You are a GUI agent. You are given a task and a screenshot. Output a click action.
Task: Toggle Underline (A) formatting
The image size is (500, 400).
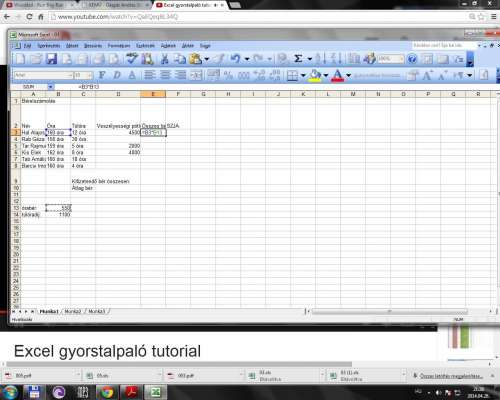click(132, 75)
